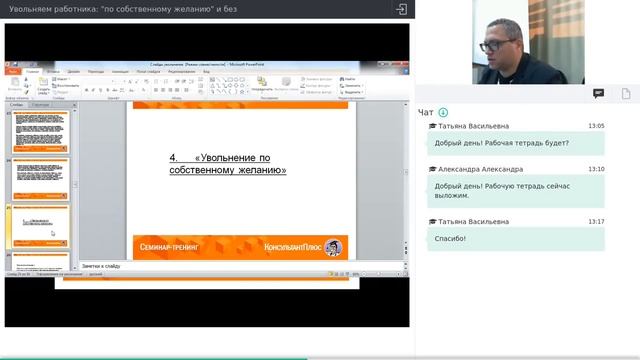Switch to the Показ слайдов ribbon tab

[x=148, y=71]
